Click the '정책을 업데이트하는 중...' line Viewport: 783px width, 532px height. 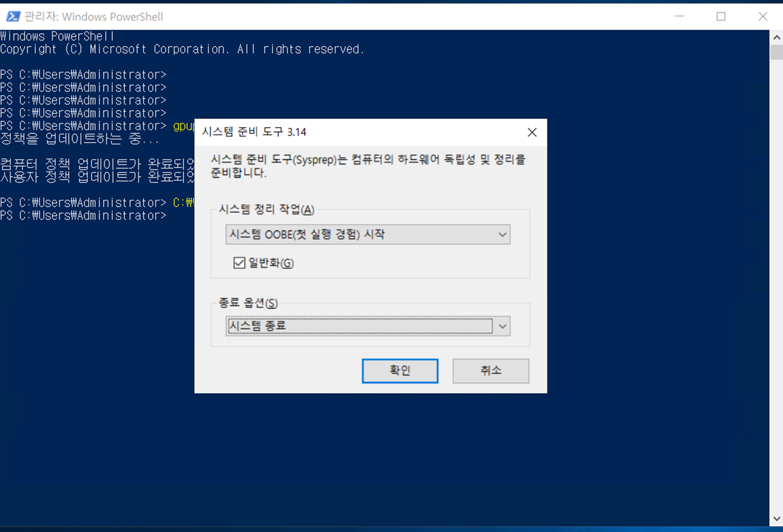point(80,138)
